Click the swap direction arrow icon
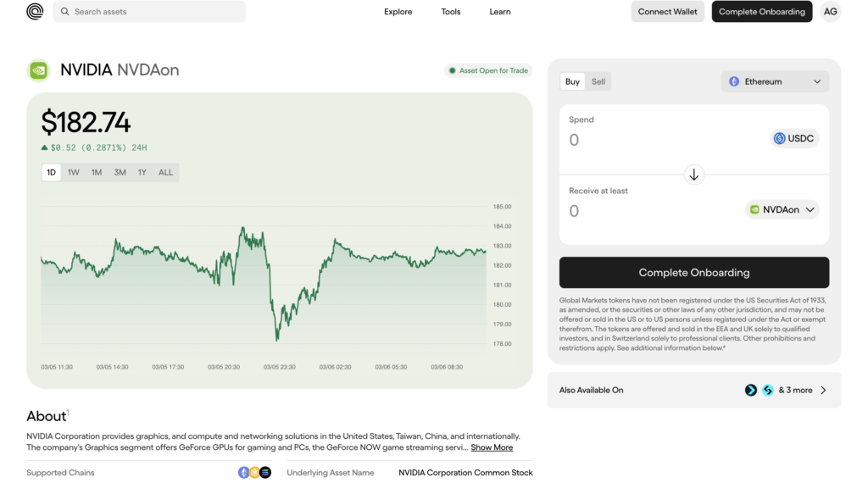 (x=693, y=175)
